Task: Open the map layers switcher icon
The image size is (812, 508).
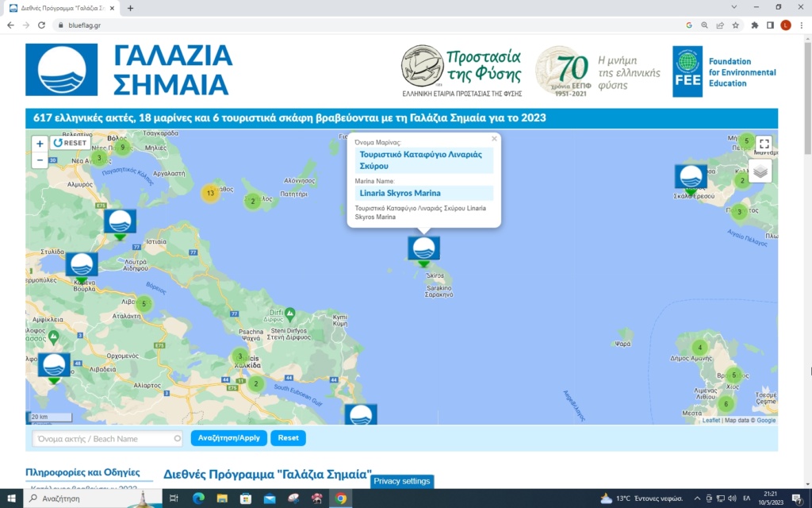Action: click(760, 171)
